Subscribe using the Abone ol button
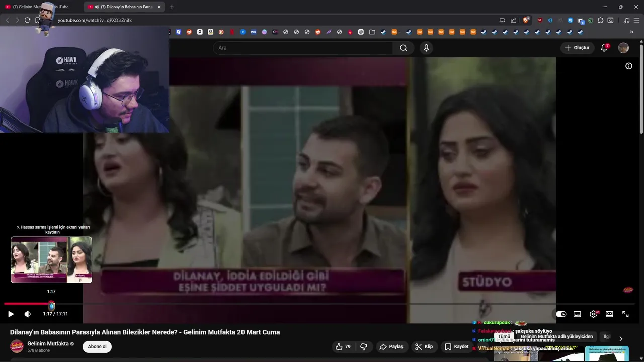644x362 pixels. (97, 346)
